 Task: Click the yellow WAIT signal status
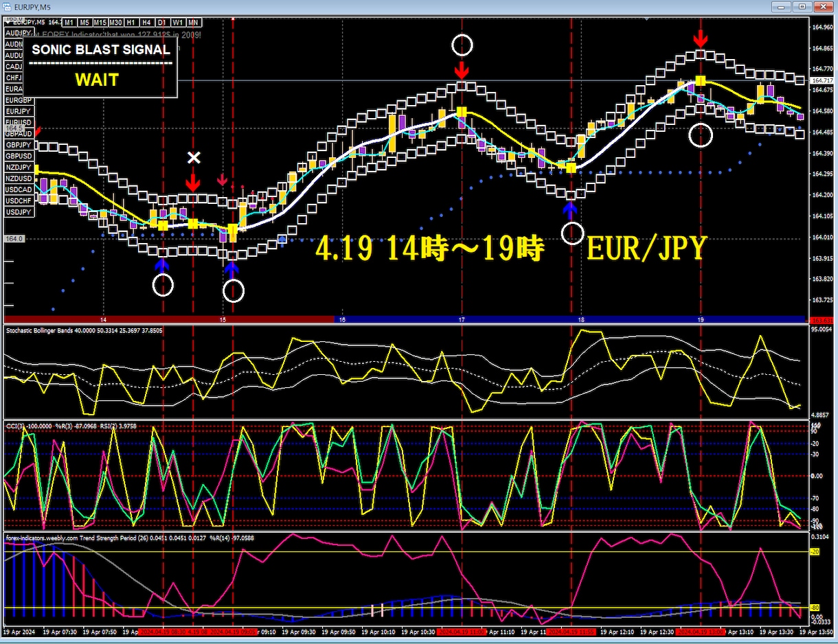(x=97, y=80)
